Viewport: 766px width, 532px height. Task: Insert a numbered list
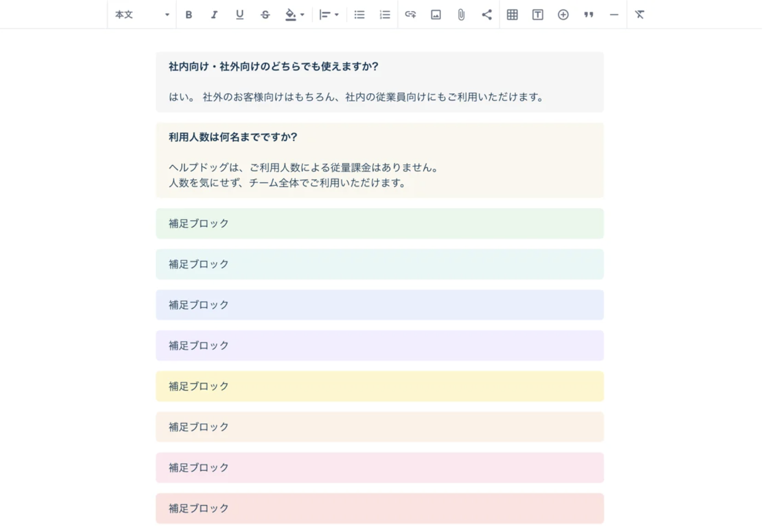point(385,15)
